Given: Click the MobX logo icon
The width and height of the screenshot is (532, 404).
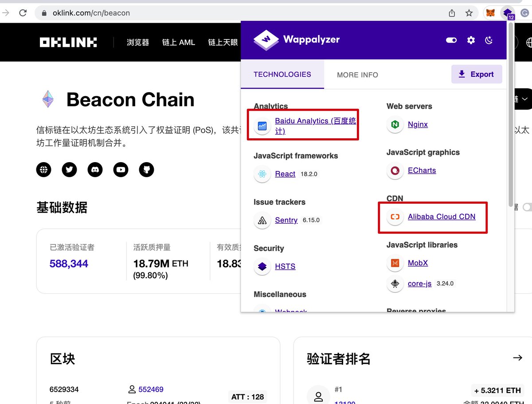Looking at the screenshot, I should (395, 263).
